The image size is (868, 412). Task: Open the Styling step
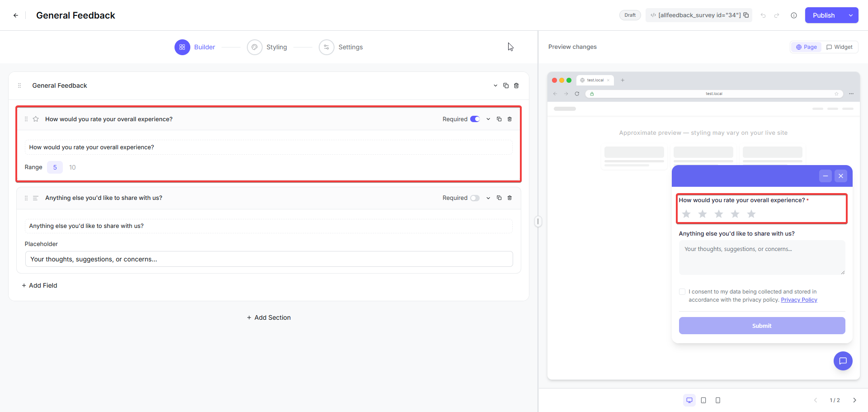pos(267,47)
